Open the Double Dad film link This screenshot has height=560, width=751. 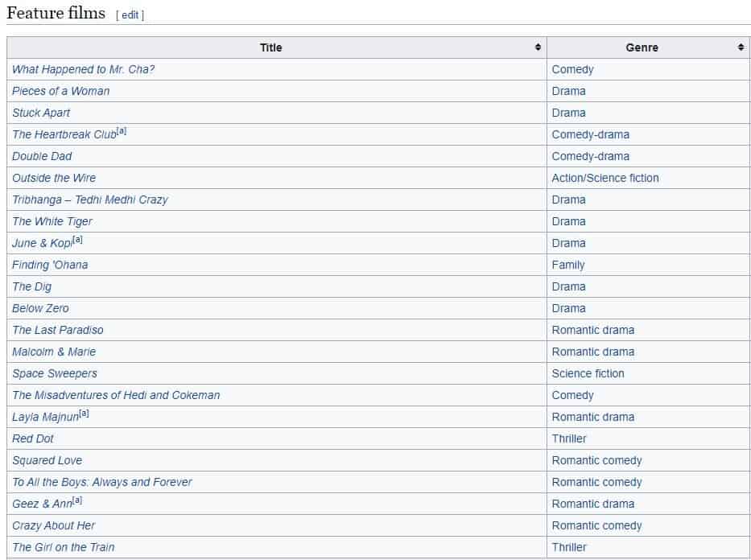42,156
